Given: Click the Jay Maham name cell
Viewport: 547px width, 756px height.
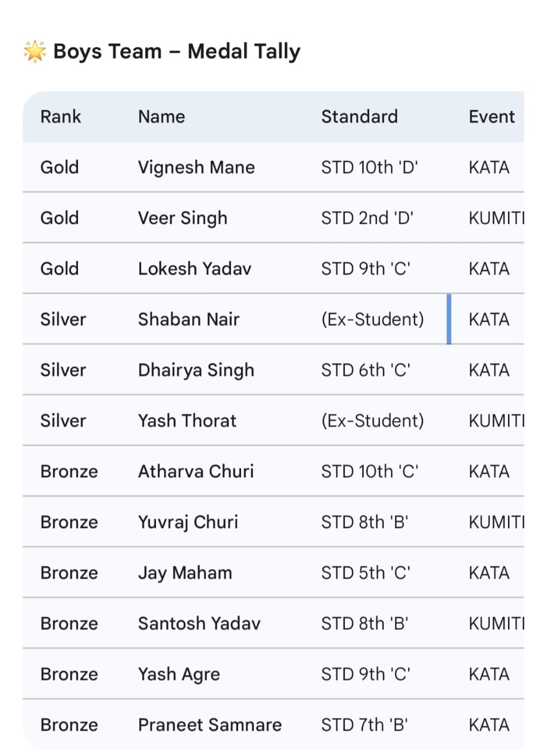Looking at the screenshot, I should pyautogui.click(x=185, y=573).
